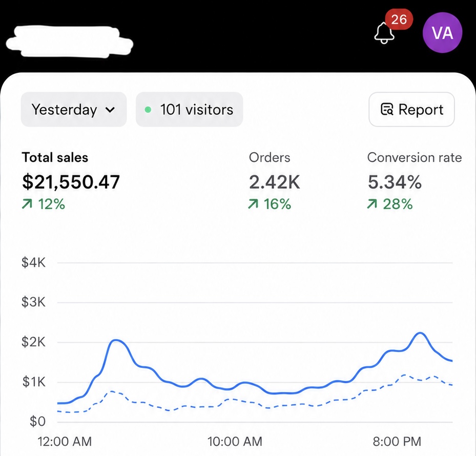Click the 8:00 PM time label
This screenshot has height=456, width=476.
[x=397, y=442]
